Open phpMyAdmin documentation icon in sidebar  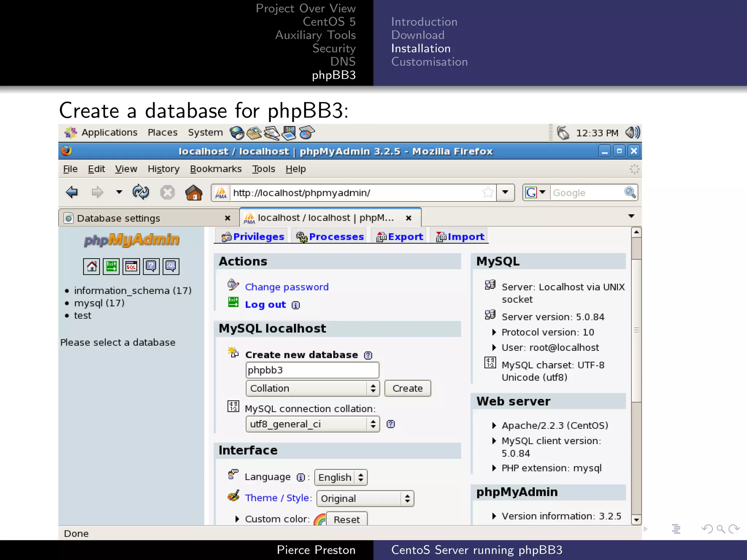151,266
